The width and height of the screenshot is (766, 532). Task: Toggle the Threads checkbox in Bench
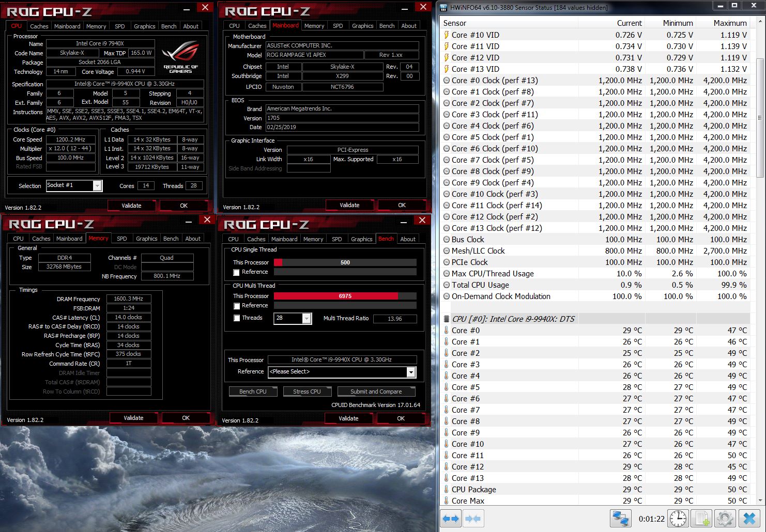236,318
